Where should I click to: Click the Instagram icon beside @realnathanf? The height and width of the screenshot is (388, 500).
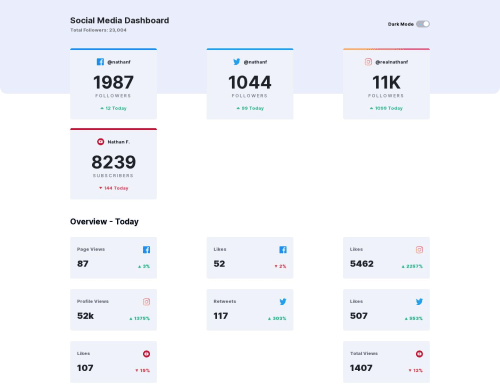pyautogui.click(x=368, y=62)
